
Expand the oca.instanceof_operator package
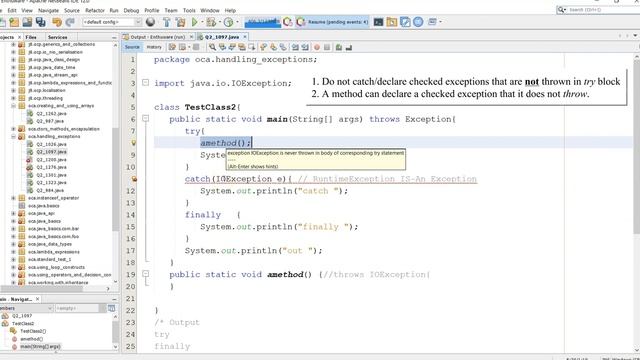[x=13, y=198]
